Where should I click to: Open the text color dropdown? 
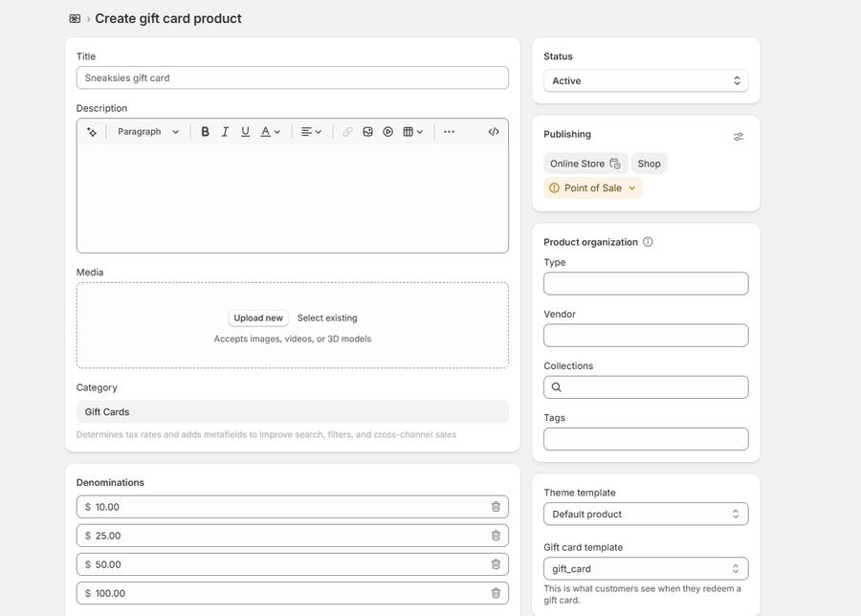click(x=271, y=132)
